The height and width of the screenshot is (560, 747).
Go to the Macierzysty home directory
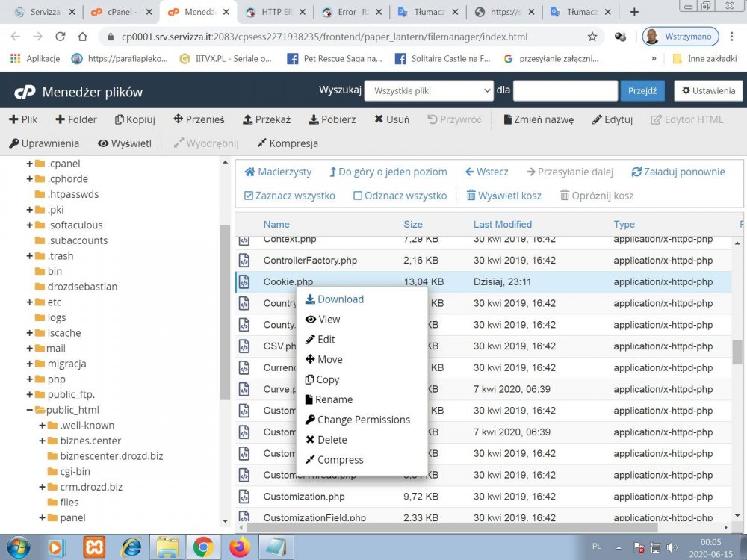(x=278, y=172)
